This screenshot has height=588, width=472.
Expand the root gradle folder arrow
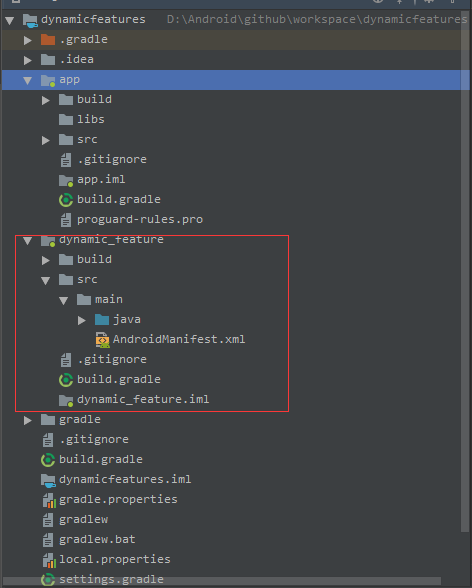click(x=28, y=420)
